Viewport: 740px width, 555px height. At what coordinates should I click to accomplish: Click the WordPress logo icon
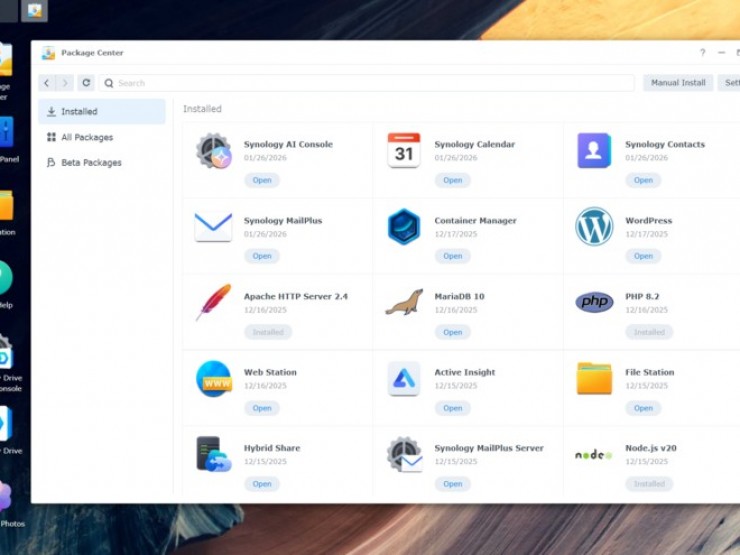(x=594, y=227)
